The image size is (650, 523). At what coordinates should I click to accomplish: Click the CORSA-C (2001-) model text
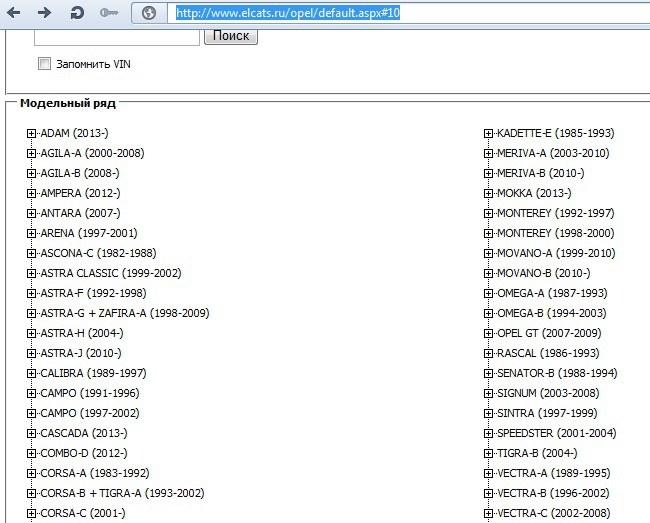pyautogui.click(x=83, y=513)
